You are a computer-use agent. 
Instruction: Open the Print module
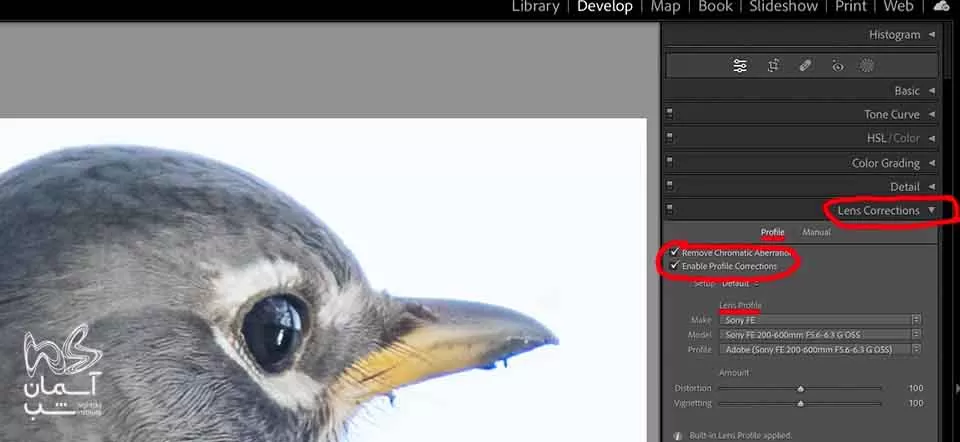pos(851,7)
